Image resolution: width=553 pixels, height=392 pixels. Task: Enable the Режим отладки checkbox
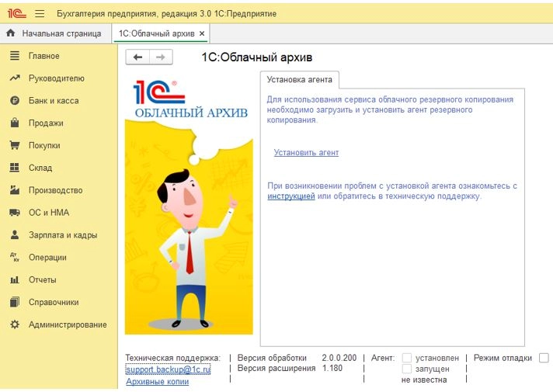pos(544,358)
